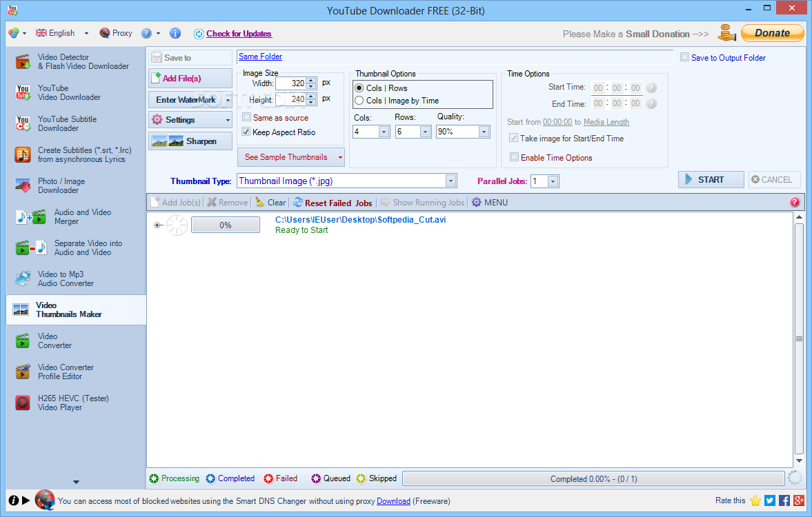Screen dimensions: 812x517
Task: Increase Width with stepper up arrow
Action: point(310,80)
